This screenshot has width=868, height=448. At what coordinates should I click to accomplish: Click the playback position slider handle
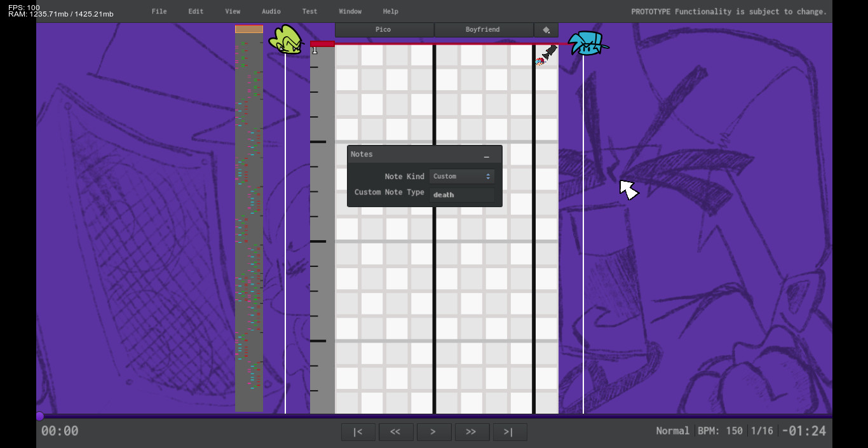[40, 416]
